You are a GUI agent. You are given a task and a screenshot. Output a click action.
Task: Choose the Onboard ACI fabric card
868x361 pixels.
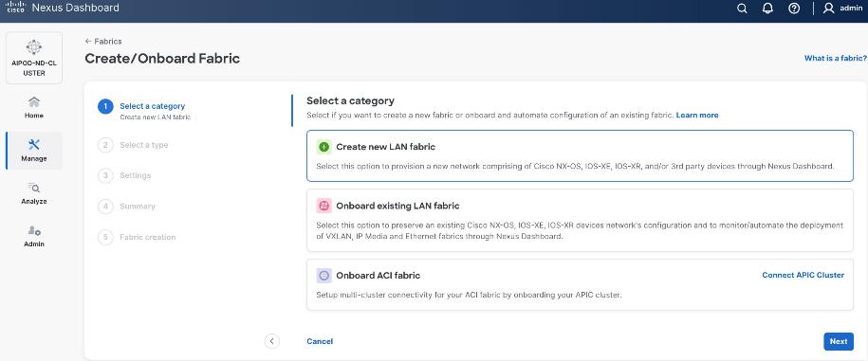click(580, 284)
